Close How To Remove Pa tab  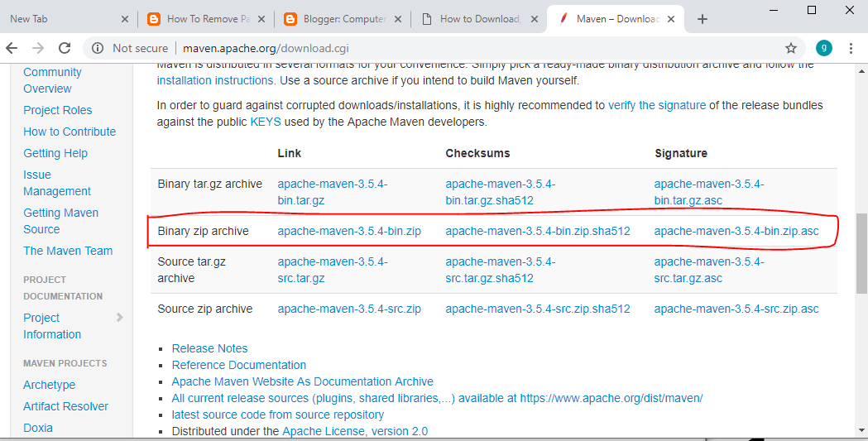click(261, 19)
